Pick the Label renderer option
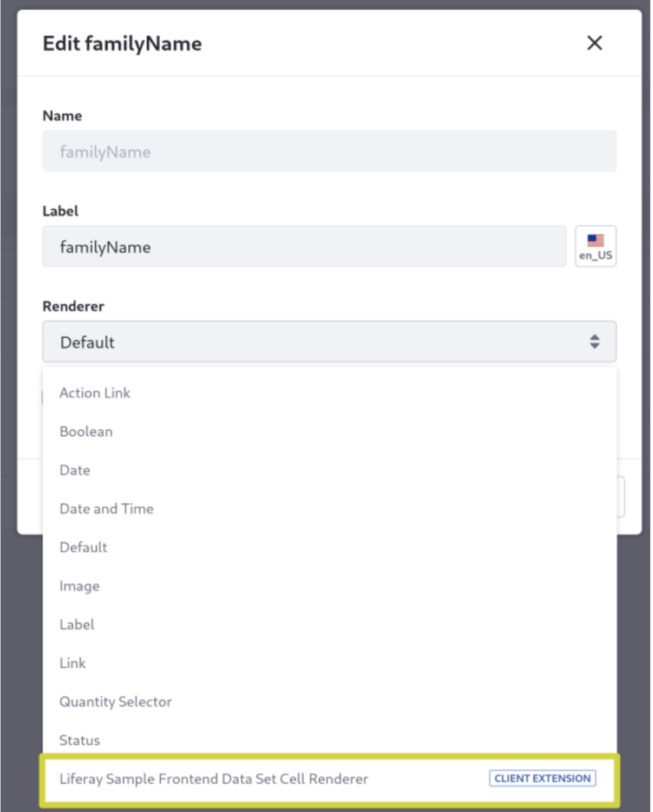Screen dimensions: 653x812 77,625
